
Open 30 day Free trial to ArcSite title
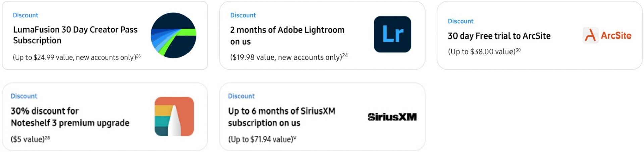click(499, 36)
